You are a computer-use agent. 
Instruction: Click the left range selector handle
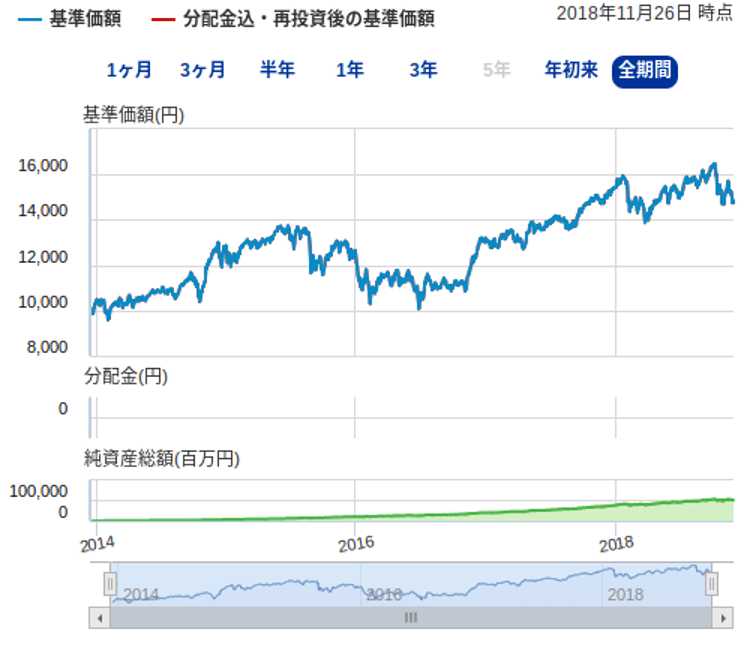111,584
